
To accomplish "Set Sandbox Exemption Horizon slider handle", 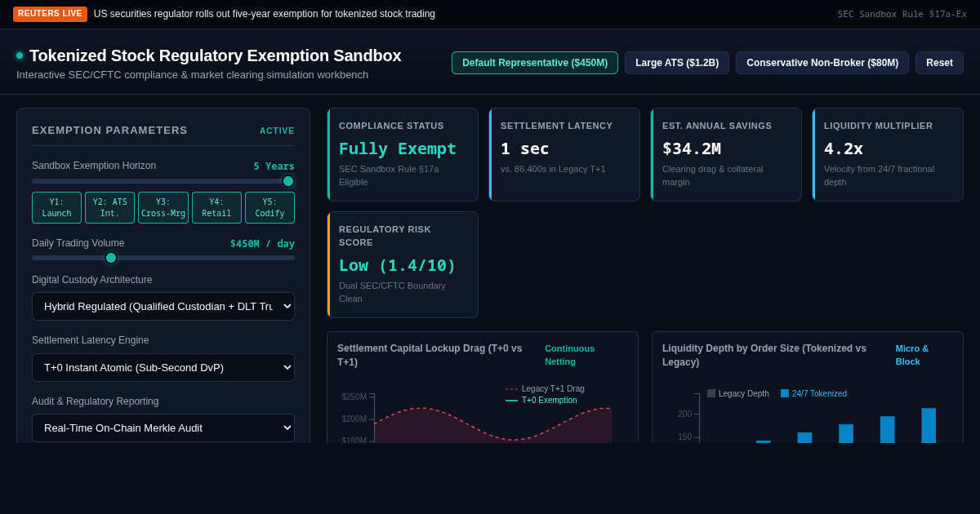I will click(288, 181).
